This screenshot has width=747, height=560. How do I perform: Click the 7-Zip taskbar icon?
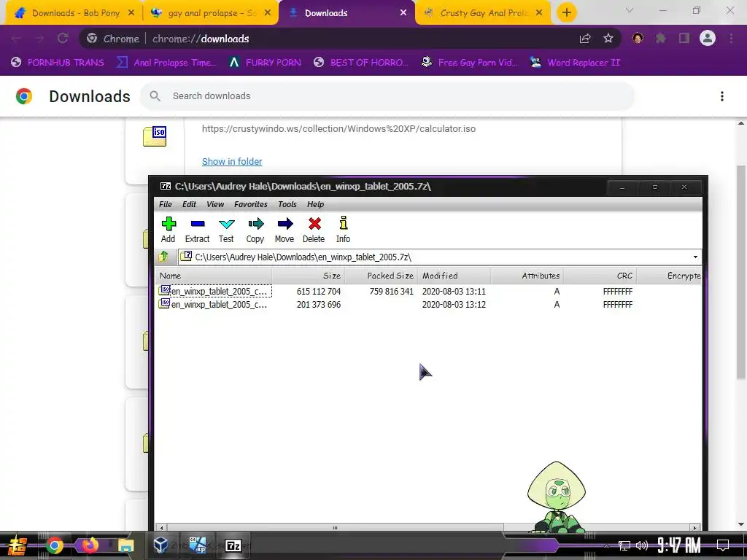(x=233, y=545)
